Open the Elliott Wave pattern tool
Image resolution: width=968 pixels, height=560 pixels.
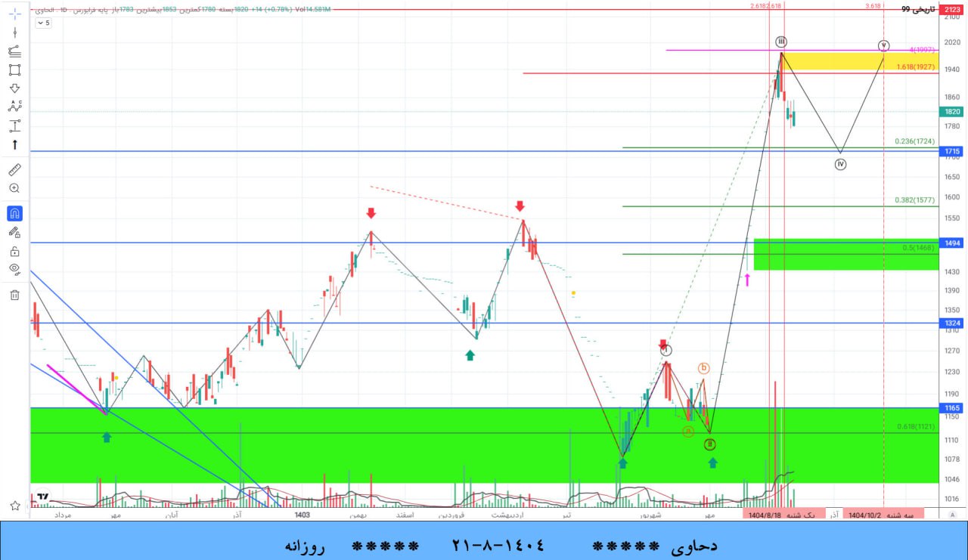(x=14, y=105)
